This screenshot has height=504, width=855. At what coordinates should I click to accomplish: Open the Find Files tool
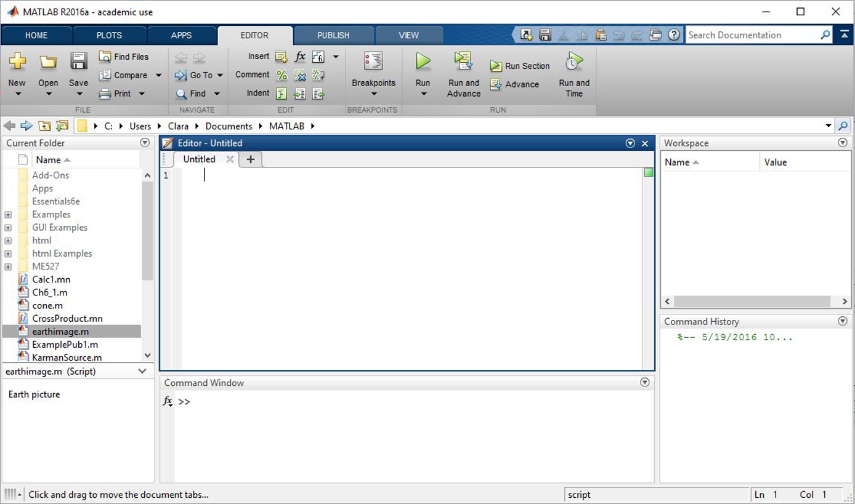pyautogui.click(x=124, y=57)
